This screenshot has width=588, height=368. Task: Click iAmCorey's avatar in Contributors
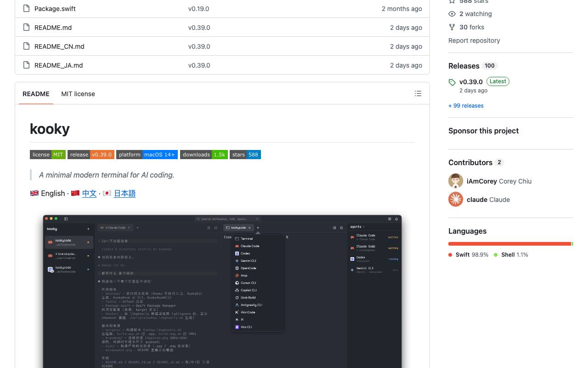456,181
